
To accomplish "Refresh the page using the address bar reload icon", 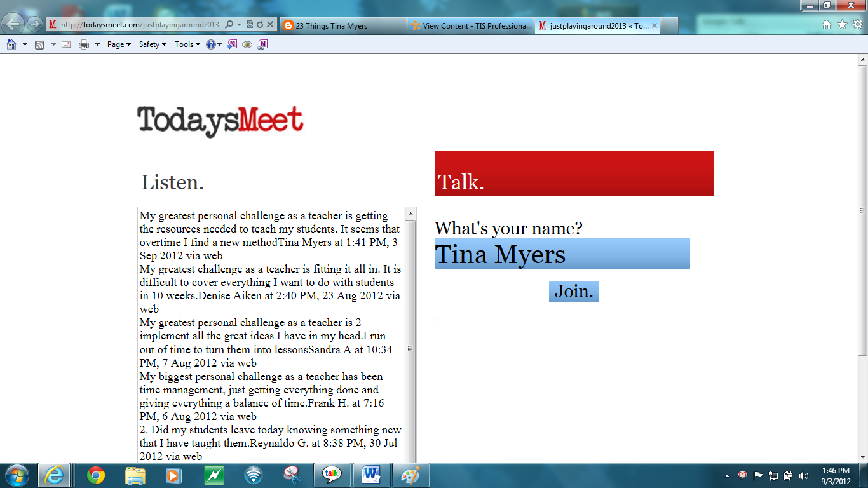I will coord(259,25).
